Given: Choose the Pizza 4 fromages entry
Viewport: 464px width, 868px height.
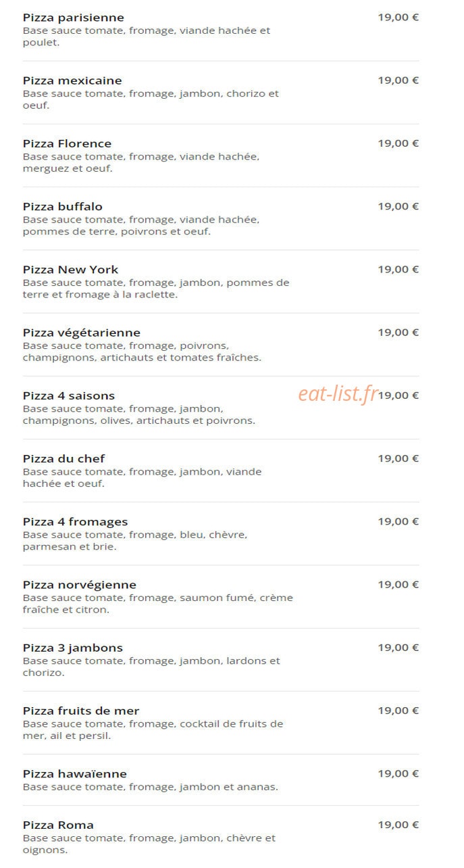Looking at the screenshot, I should click(x=75, y=521).
